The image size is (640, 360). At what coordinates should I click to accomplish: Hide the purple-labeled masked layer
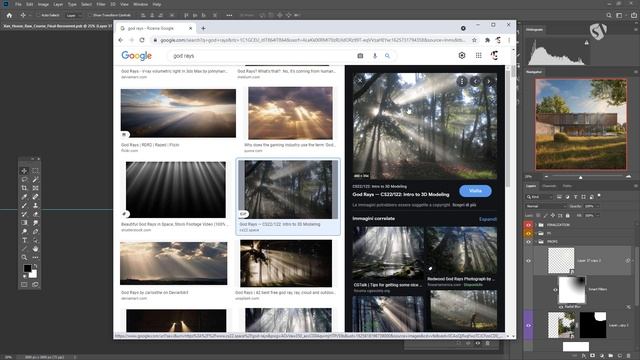pyautogui.click(x=528, y=325)
